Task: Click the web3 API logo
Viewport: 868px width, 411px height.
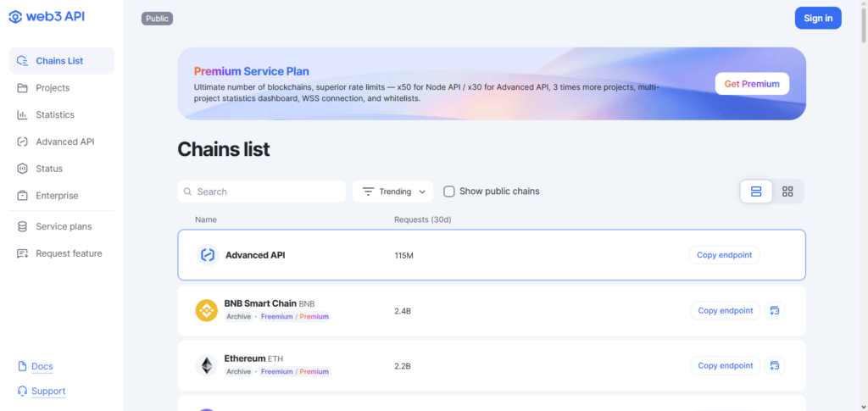Action: [x=47, y=17]
